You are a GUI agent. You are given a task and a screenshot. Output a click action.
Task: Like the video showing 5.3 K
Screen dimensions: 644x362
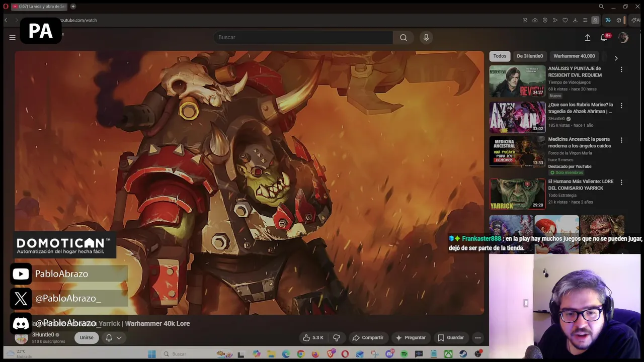tap(313, 338)
